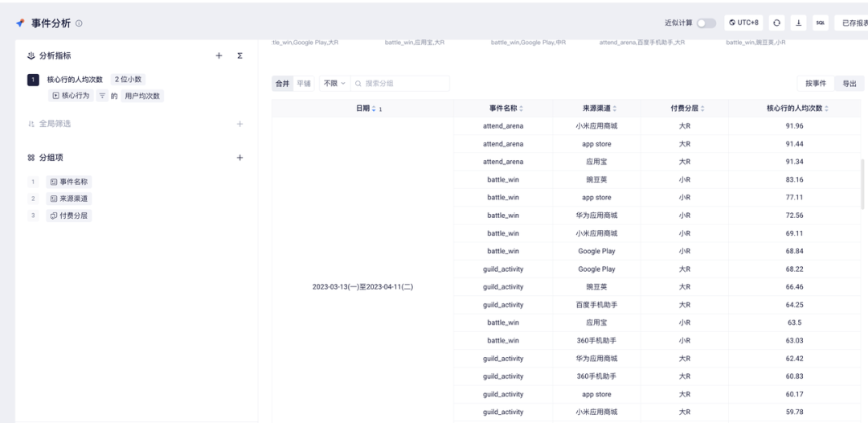Click value cell 83.16
868x423 pixels.
tap(794, 180)
